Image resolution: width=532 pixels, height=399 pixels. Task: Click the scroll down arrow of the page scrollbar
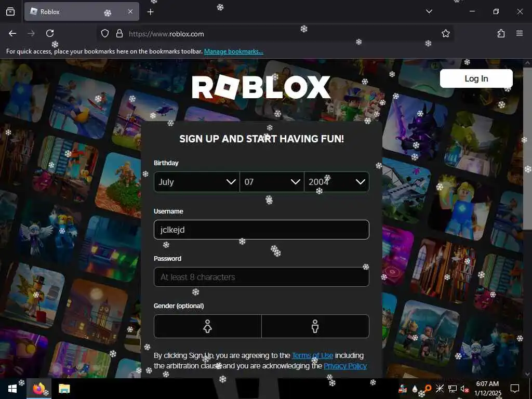(528, 374)
